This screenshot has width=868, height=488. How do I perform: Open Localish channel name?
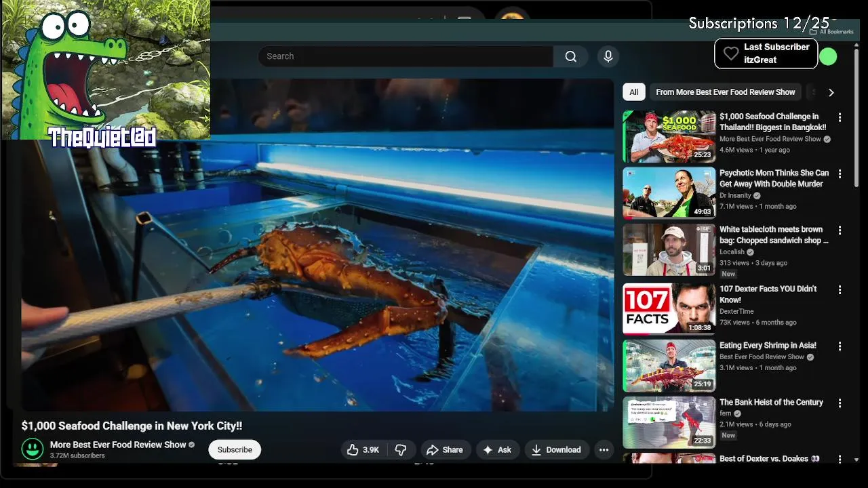(x=732, y=252)
